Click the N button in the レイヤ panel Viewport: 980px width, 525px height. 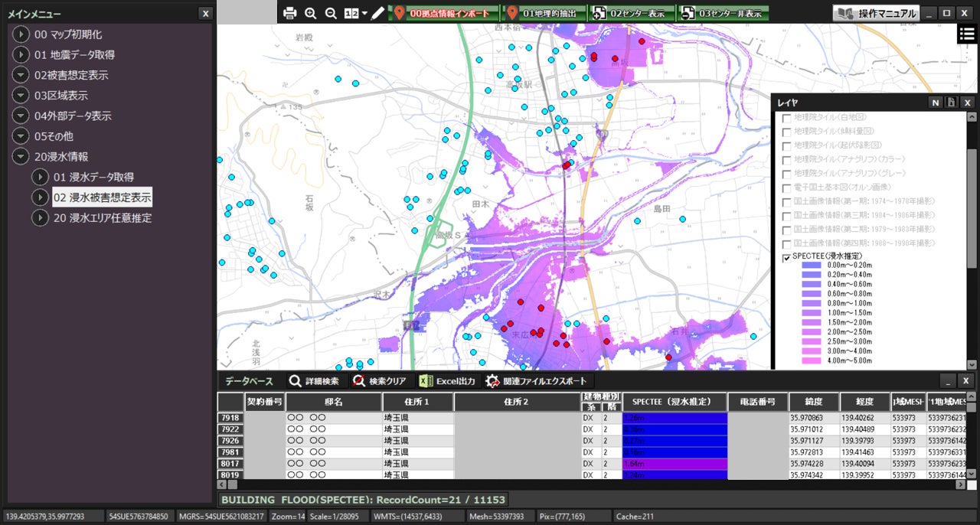(936, 103)
